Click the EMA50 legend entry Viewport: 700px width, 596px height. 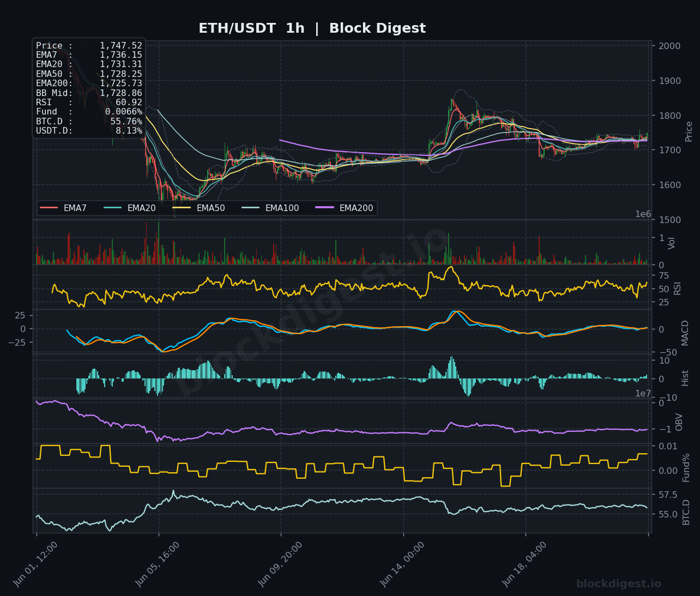pyautogui.click(x=199, y=208)
